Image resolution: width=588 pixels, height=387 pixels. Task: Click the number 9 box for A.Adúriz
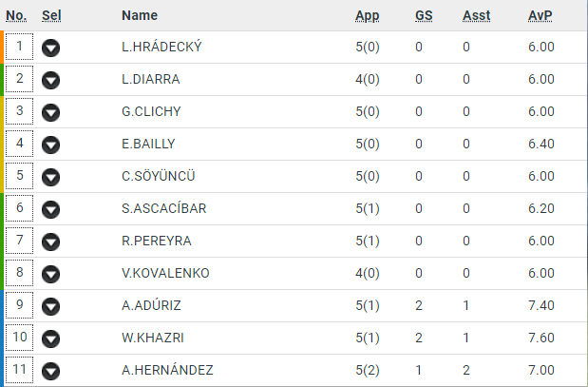pyautogui.click(x=19, y=305)
